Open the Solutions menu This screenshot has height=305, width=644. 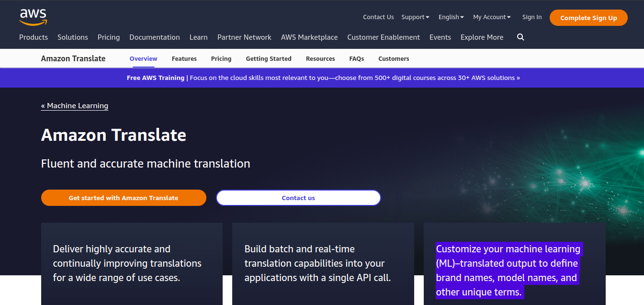coord(73,37)
